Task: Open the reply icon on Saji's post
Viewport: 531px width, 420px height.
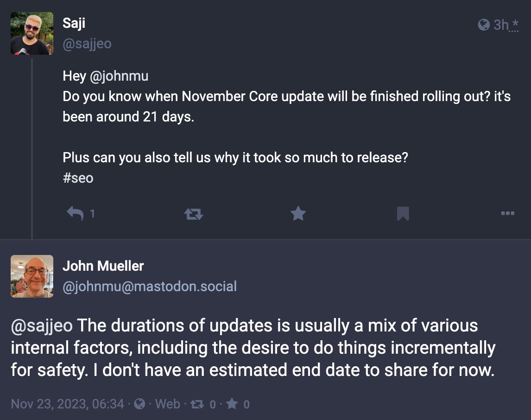Action: (x=75, y=214)
